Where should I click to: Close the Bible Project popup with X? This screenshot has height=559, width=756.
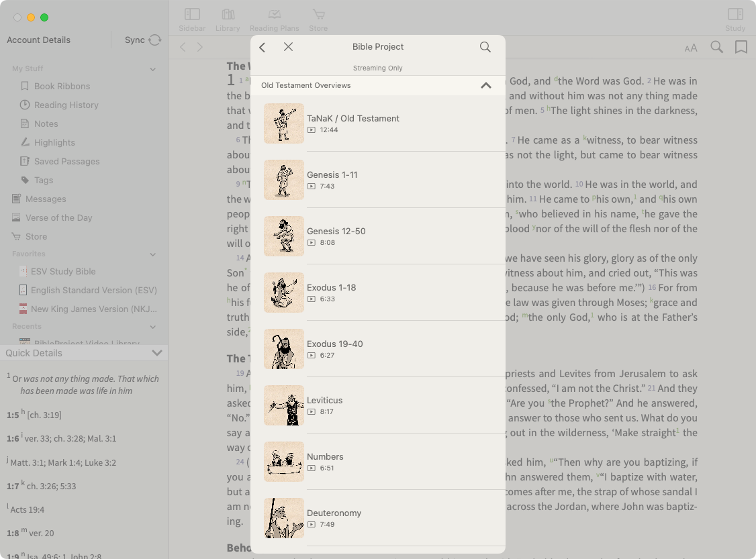tap(288, 47)
